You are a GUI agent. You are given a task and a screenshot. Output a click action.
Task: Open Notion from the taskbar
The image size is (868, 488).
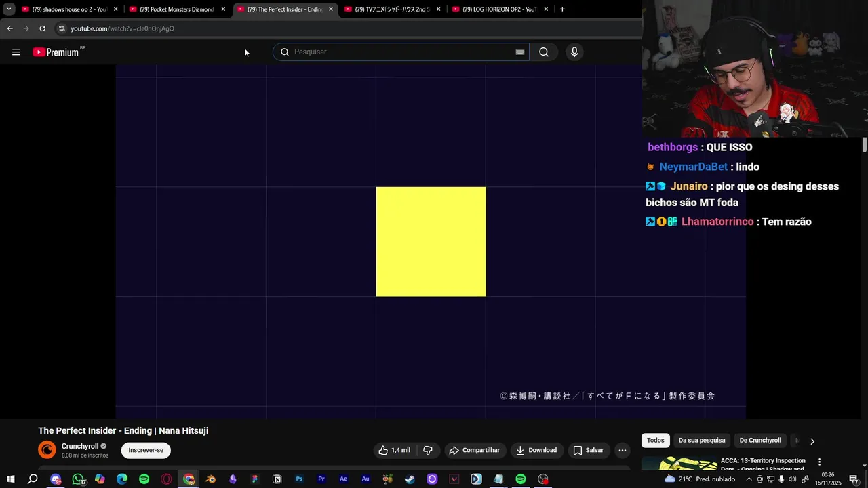pyautogui.click(x=277, y=479)
